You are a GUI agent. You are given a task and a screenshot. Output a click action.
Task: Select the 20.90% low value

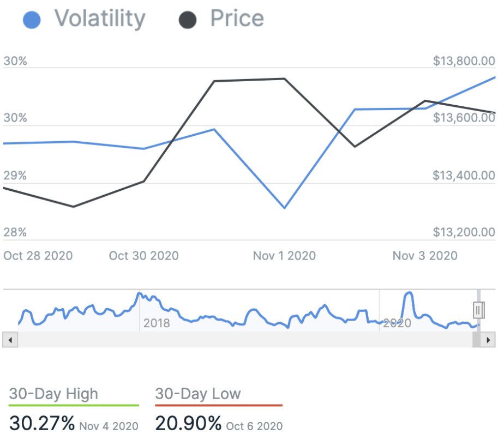(x=188, y=423)
